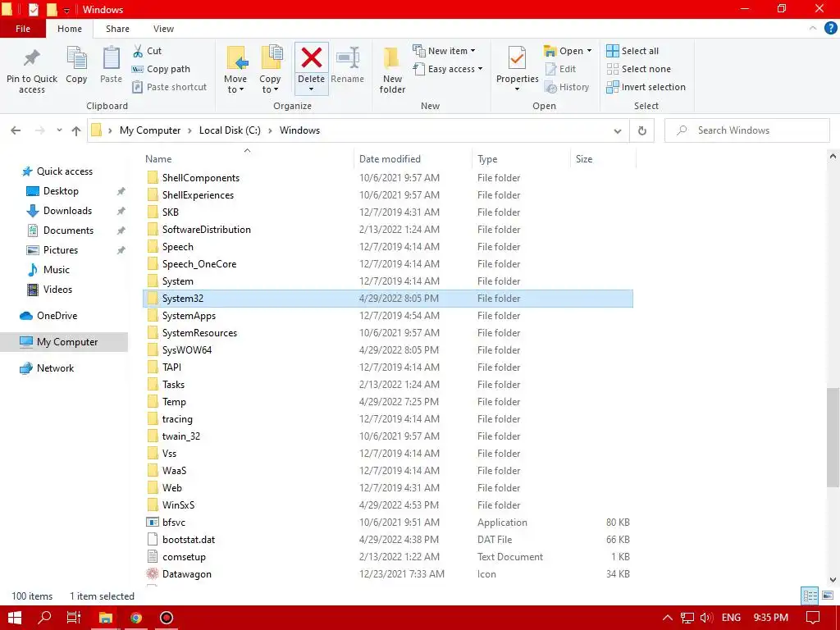Select the Datawagon icon file

388,573
